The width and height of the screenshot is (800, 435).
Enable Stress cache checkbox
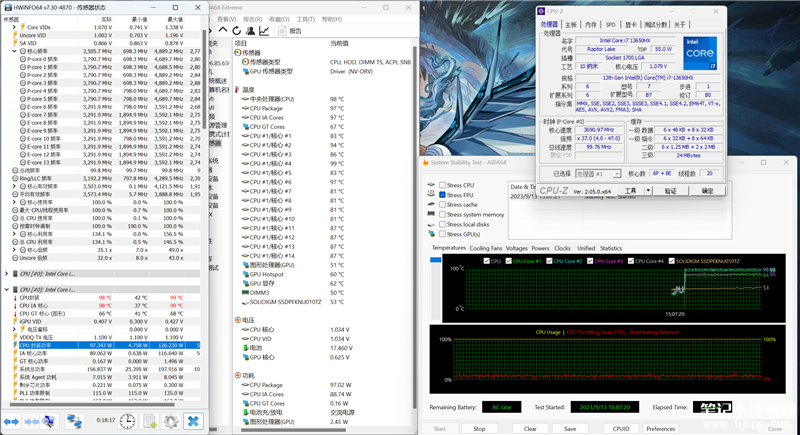click(442, 204)
